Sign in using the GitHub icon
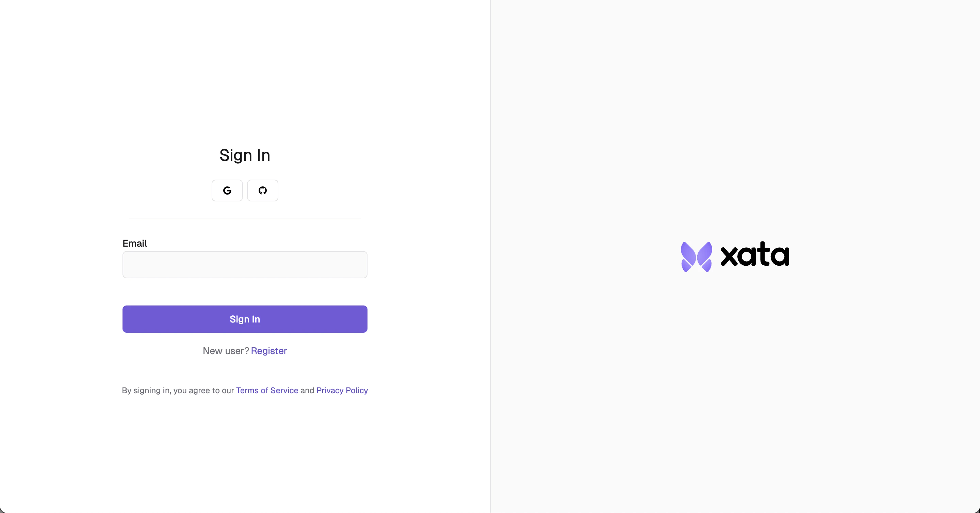Image resolution: width=980 pixels, height=513 pixels. click(x=262, y=190)
